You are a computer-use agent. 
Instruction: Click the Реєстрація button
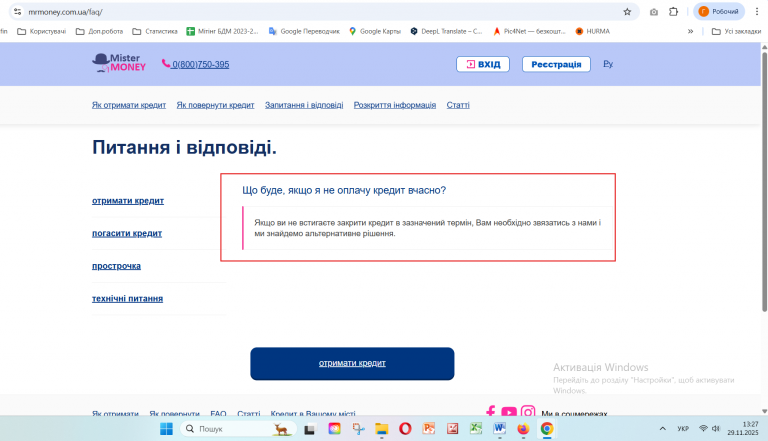556,64
